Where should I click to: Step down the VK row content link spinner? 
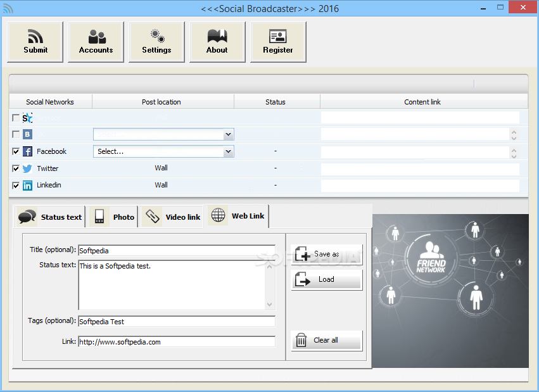tap(514, 137)
